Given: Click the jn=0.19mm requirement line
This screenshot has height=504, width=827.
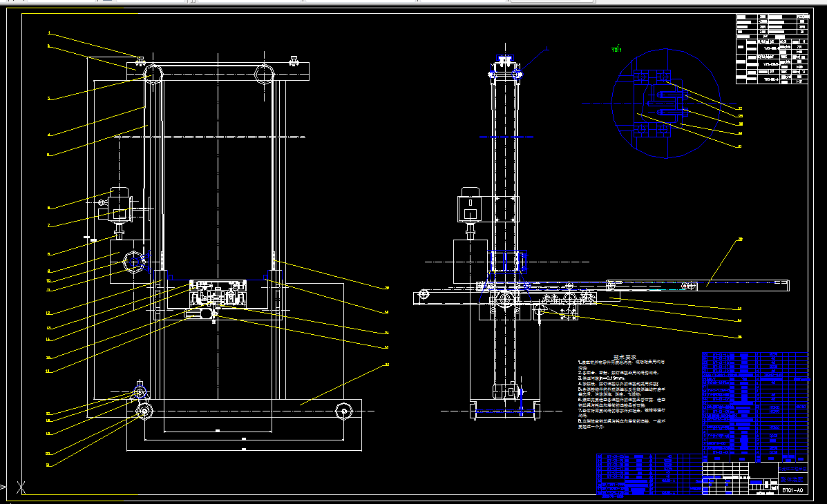Looking at the screenshot, I should click(602, 378).
